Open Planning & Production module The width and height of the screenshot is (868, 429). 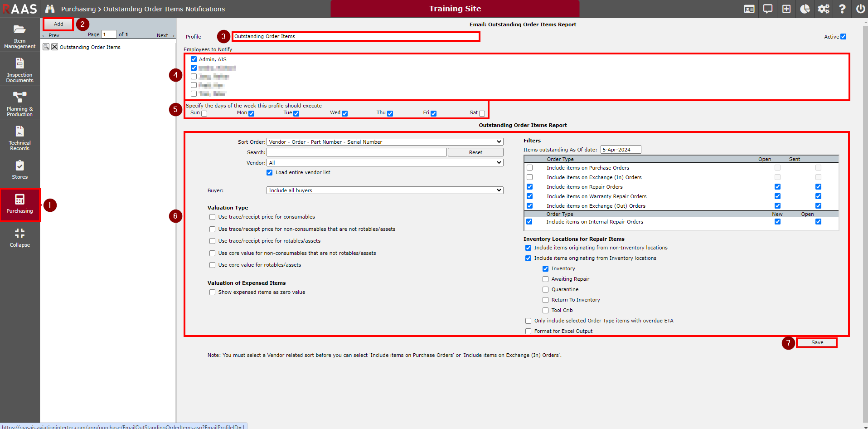coord(19,104)
